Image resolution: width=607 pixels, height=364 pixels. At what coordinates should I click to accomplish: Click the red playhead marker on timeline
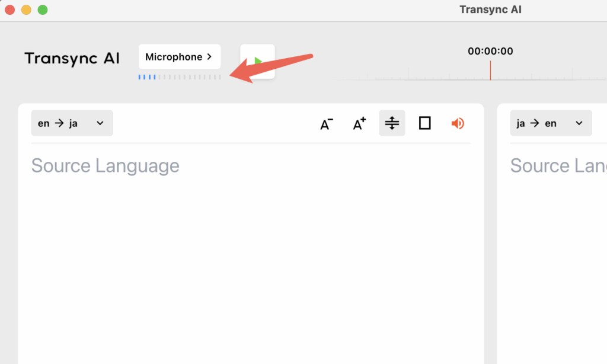coord(490,70)
